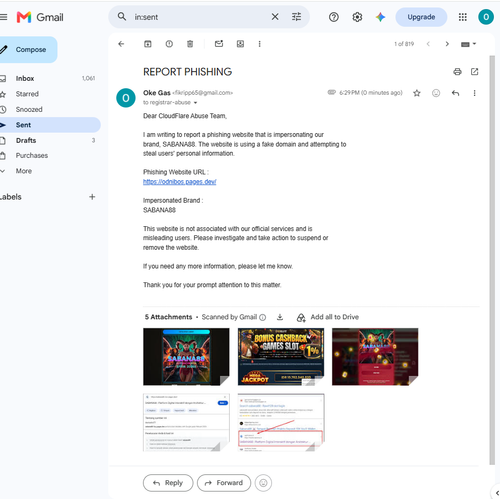Download all attachments
The width and height of the screenshot is (500, 499).
[280, 317]
